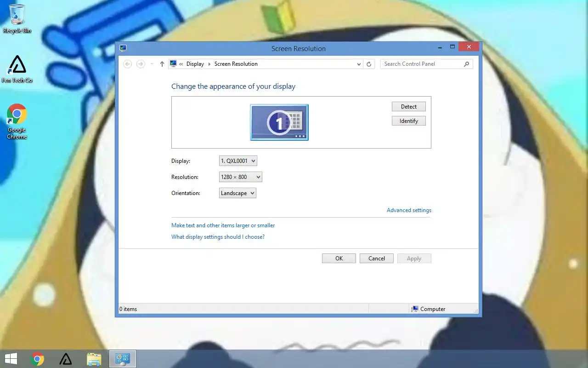This screenshot has height=368, width=588.
Task: Open File Explorer from the taskbar
Action: pos(94,359)
